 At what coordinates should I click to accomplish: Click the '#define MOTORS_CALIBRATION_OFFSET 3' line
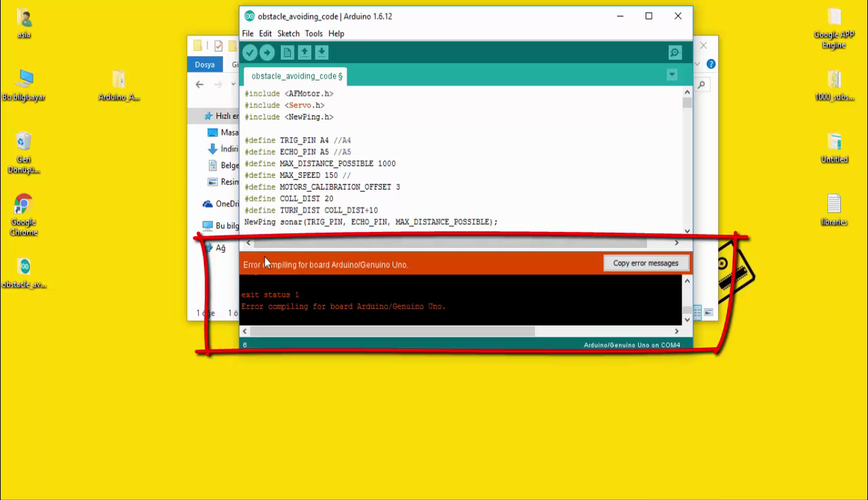[322, 186]
